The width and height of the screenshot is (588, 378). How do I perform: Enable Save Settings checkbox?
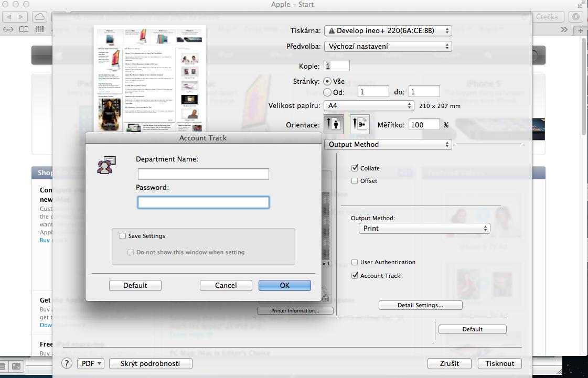(x=123, y=236)
